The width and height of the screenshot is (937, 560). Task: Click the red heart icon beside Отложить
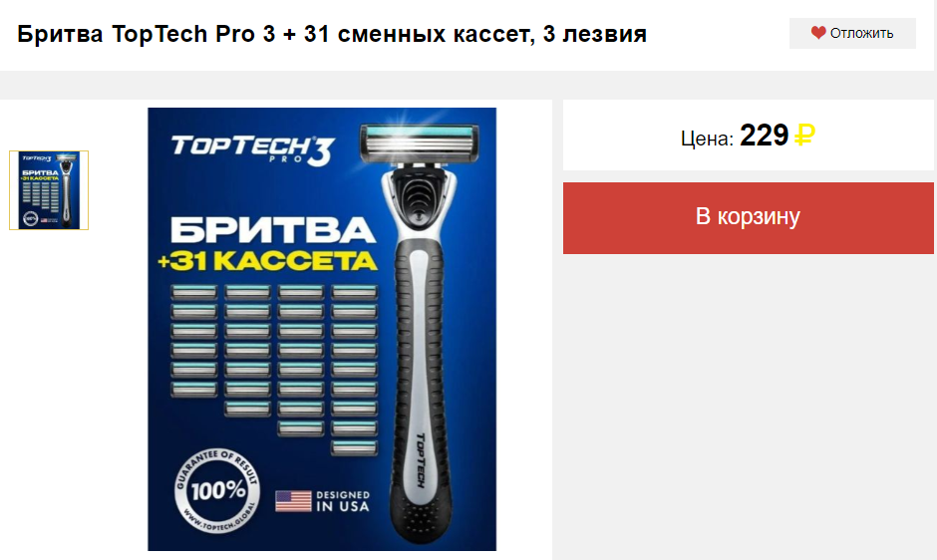pyautogui.click(x=818, y=33)
